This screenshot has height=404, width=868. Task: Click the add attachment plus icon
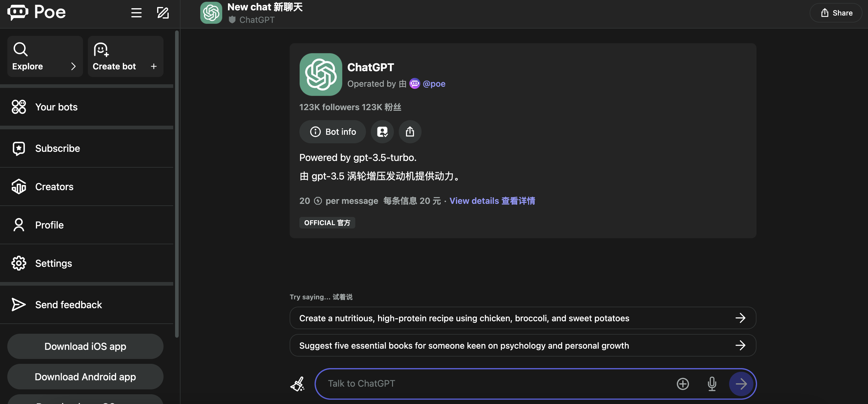pos(683,384)
